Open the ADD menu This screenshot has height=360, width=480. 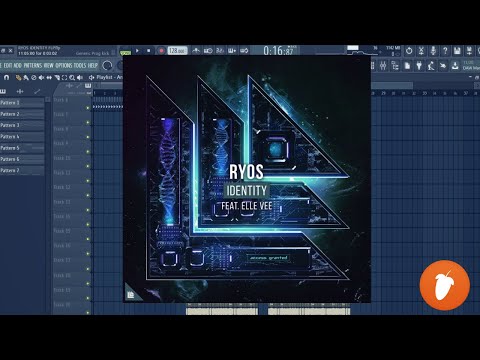tap(18, 65)
